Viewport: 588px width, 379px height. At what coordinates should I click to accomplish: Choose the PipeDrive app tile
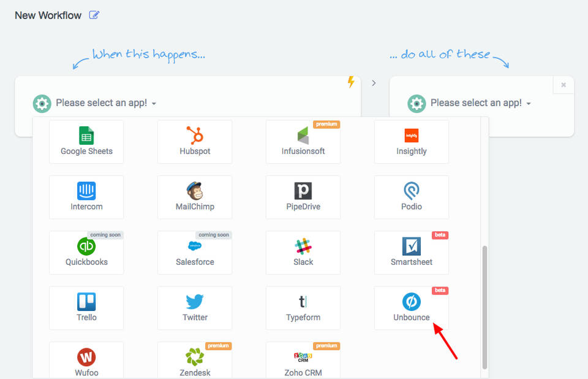click(303, 197)
